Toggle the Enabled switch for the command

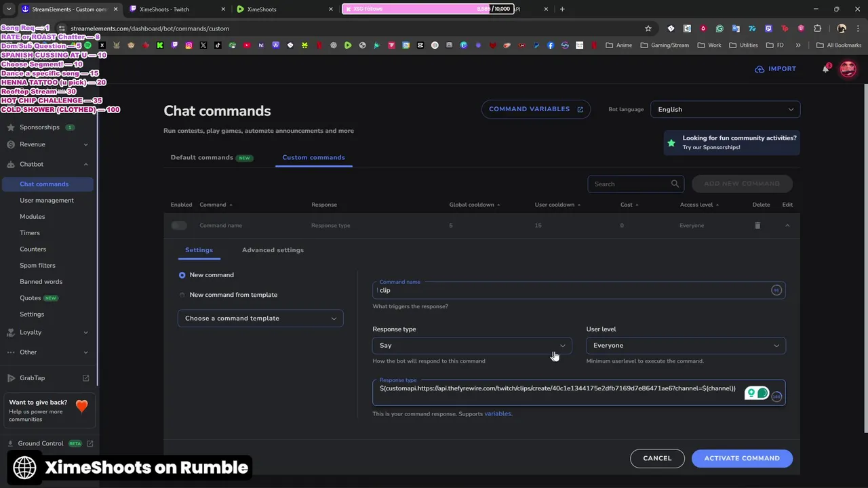(179, 226)
